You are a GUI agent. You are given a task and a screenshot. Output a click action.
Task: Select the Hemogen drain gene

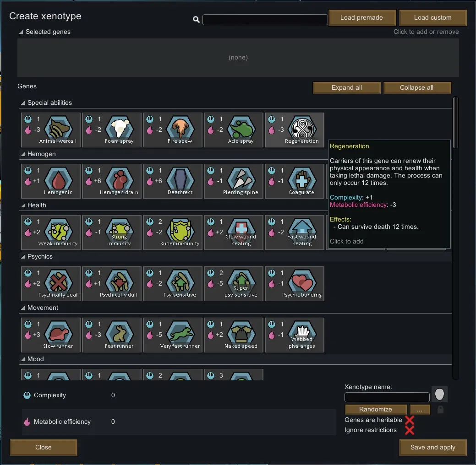[x=112, y=181]
